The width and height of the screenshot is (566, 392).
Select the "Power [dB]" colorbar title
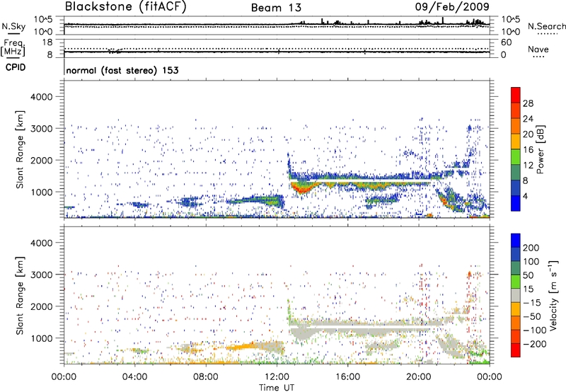[540, 149]
